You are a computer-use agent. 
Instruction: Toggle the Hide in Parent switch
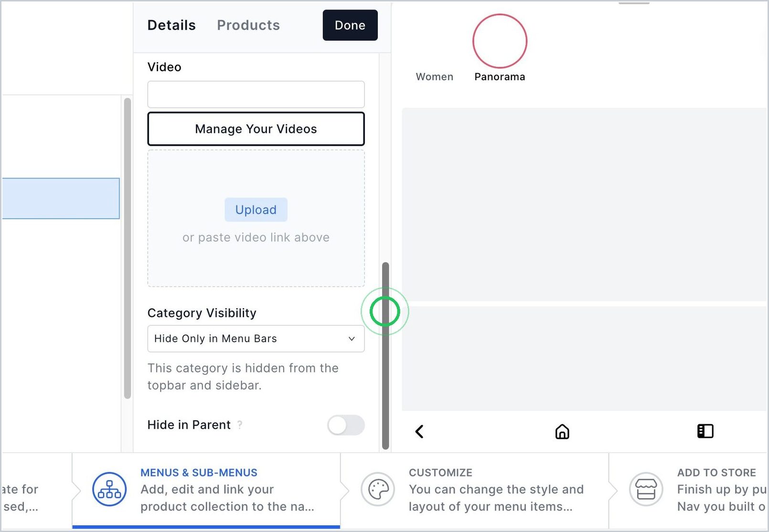(346, 425)
